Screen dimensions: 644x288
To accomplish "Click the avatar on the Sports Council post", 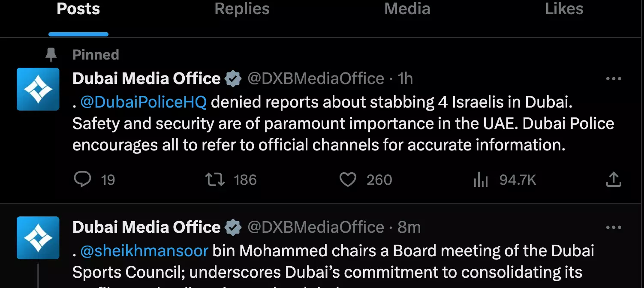I will pos(38,237).
